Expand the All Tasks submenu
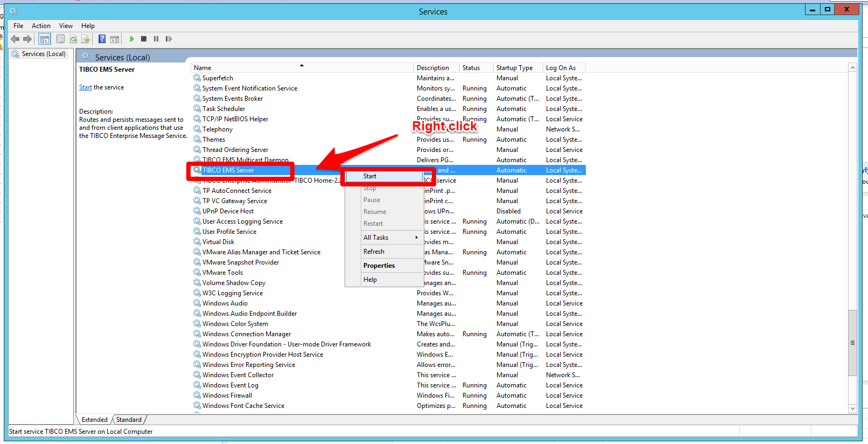This screenshot has height=444, width=868. click(x=384, y=238)
